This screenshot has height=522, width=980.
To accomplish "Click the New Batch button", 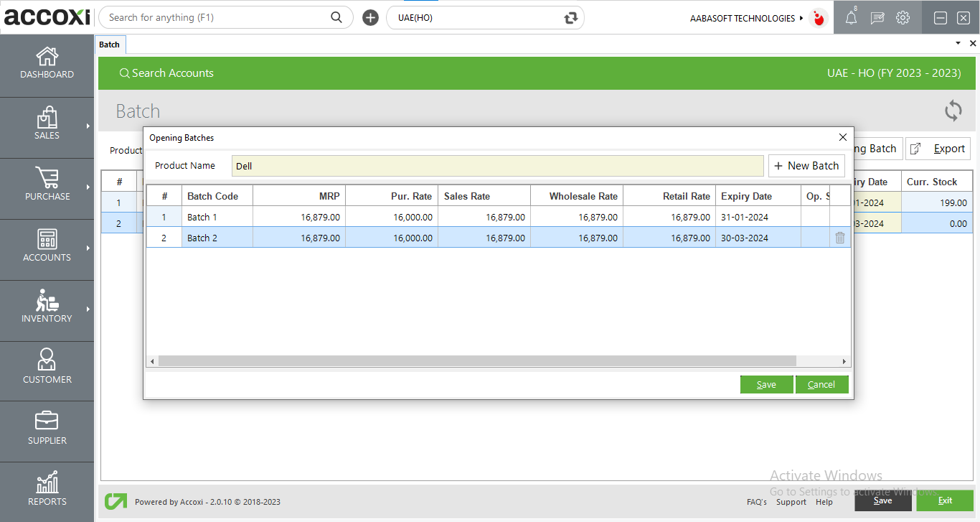I will [806, 166].
